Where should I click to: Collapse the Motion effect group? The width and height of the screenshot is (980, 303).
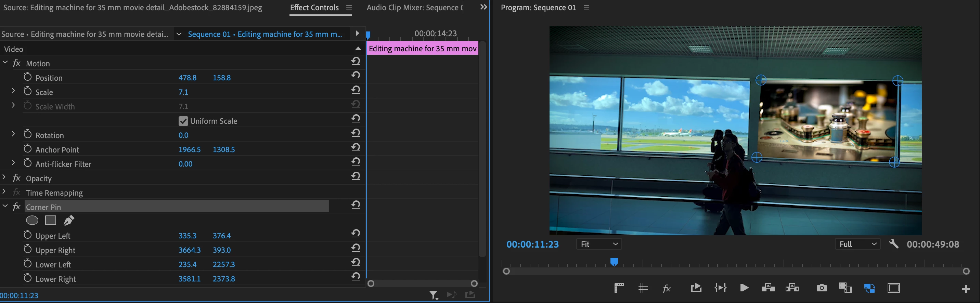click(x=5, y=62)
